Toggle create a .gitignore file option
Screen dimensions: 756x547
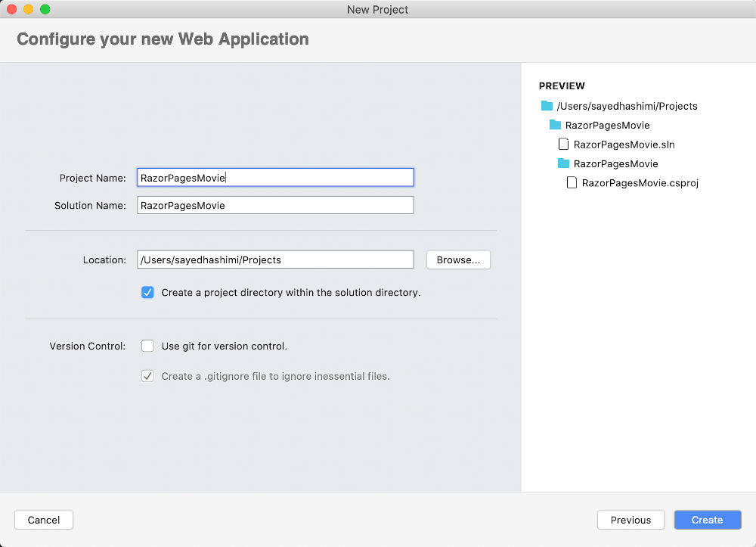coord(147,376)
